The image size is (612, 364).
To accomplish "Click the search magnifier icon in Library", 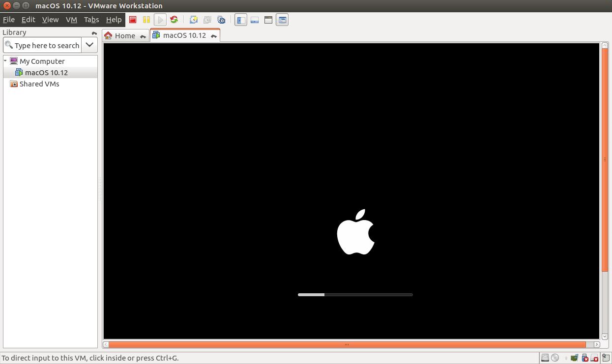I will click(x=9, y=45).
